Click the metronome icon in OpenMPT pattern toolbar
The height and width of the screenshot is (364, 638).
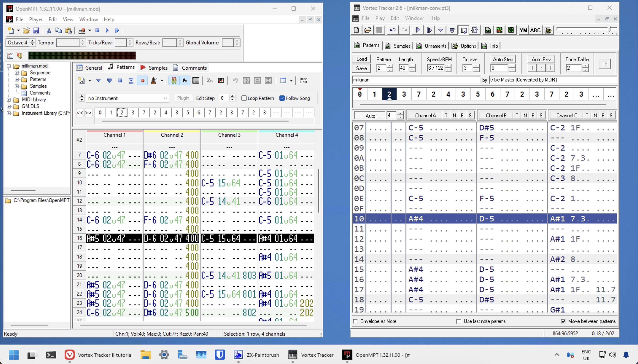click(154, 81)
